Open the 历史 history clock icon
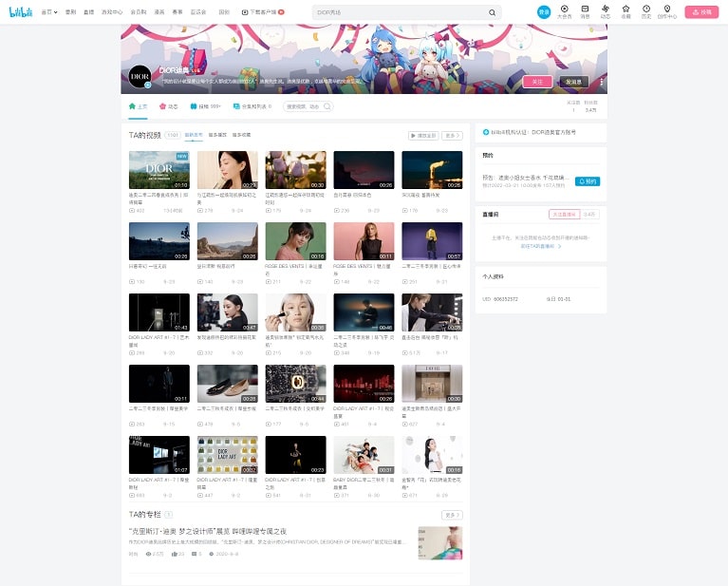The height and width of the screenshot is (586, 728). point(646,11)
